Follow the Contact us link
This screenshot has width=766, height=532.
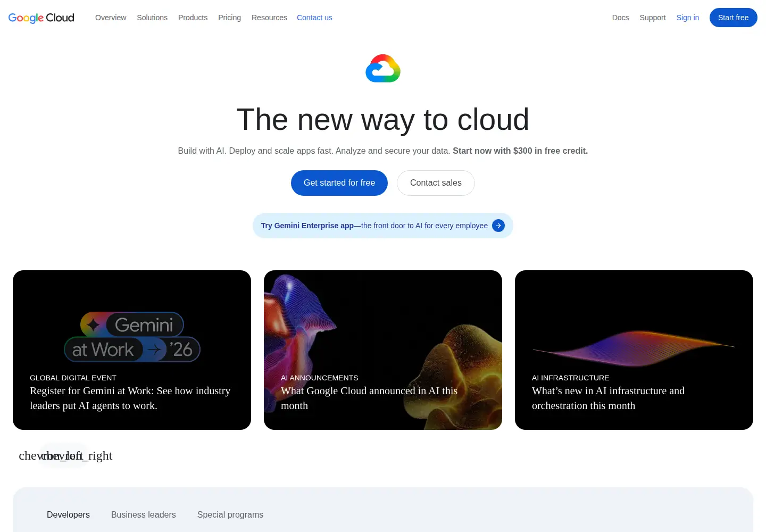coord(314,18)
